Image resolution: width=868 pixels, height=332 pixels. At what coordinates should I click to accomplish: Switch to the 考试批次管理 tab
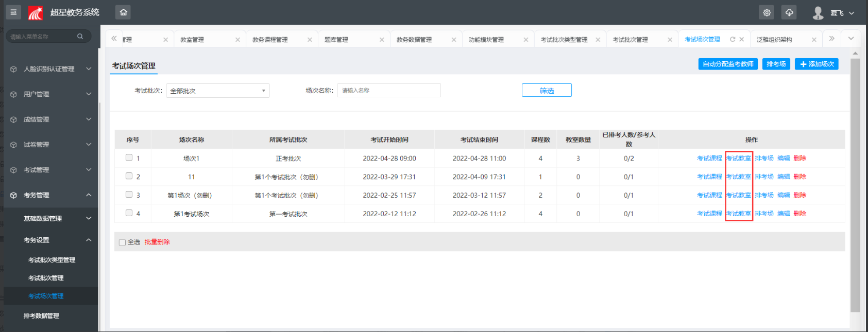[631, 40]
